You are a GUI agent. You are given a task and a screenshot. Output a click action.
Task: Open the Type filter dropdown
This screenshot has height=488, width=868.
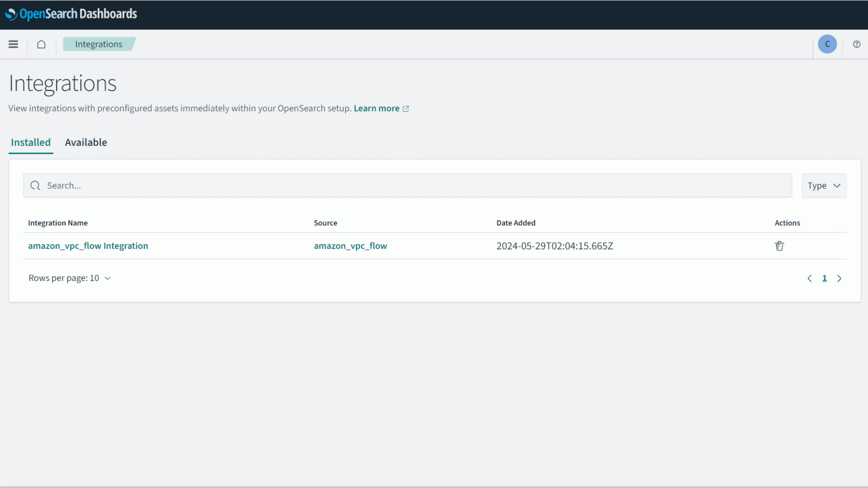(824, 186)
